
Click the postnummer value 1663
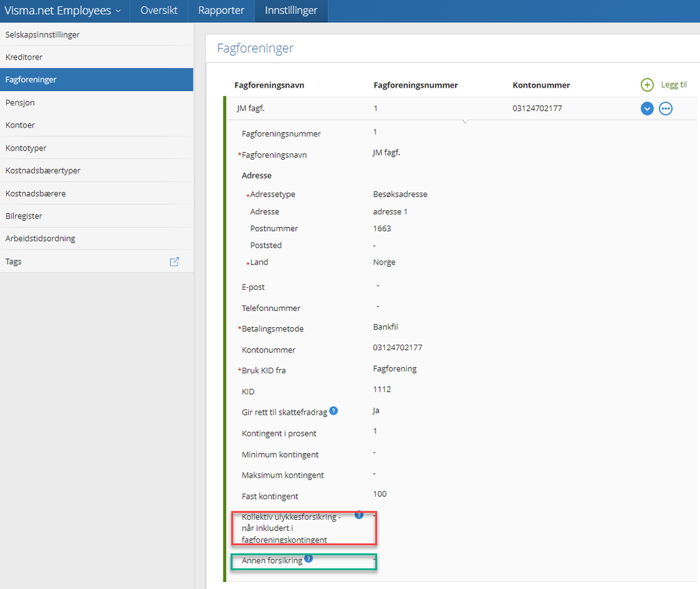pos(382,228)
